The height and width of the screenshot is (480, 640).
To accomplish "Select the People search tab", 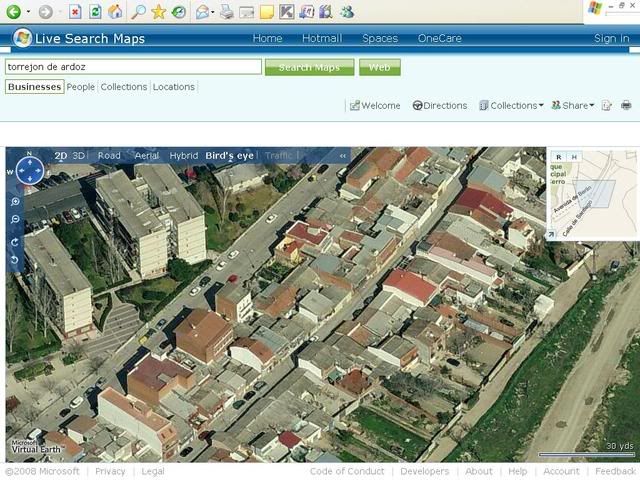I will pos(81,87).
